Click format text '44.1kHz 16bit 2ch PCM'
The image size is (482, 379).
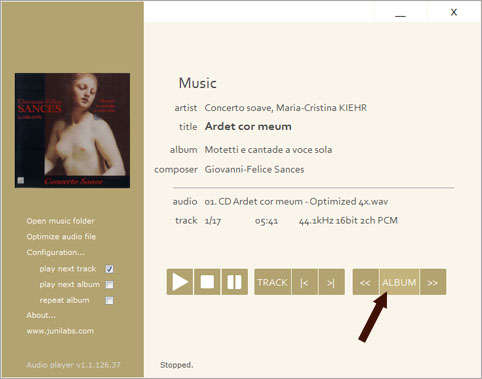[x=348, y=221]
